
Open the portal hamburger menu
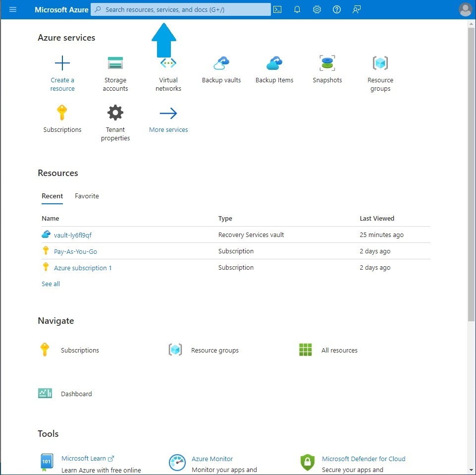[13, 9]
